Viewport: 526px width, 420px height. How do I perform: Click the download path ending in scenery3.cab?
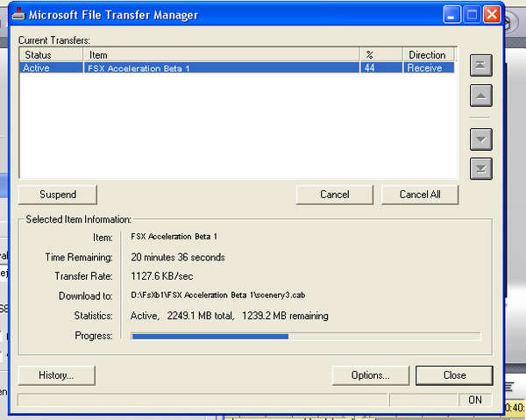coord(218,295)
